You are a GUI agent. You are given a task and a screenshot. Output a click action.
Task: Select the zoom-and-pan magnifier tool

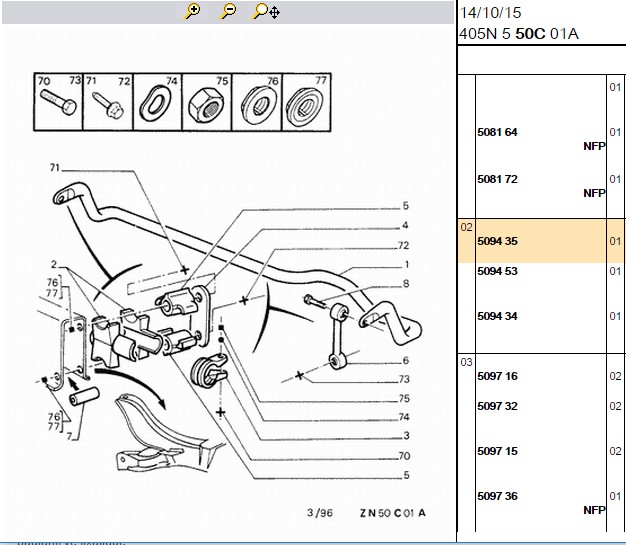[266, 12]
